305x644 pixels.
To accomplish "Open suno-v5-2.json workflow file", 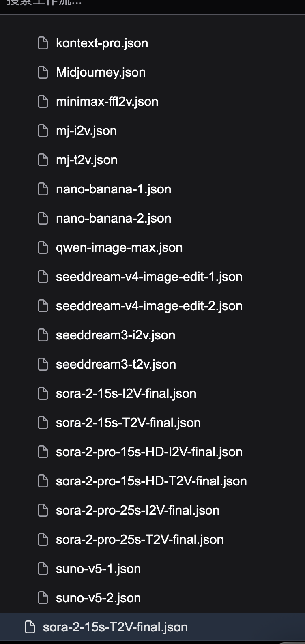I will [98, 598].
